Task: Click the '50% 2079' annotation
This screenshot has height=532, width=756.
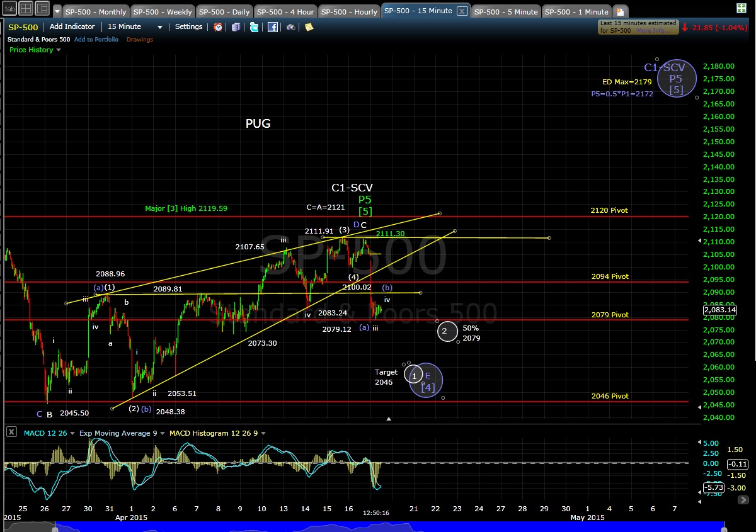Action: click(x=471, y=333)
